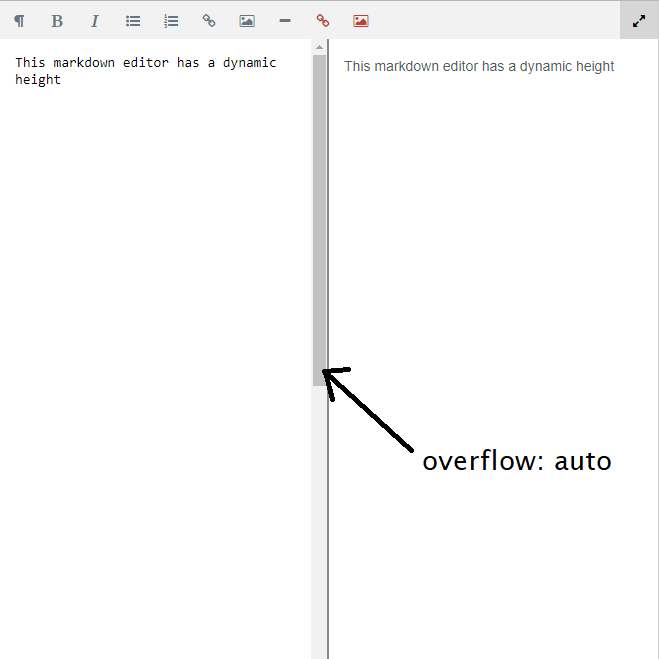The height and width of the screenshot is (659, 659).
Task: Toggle italic formatting
Action: coord(95,21)
